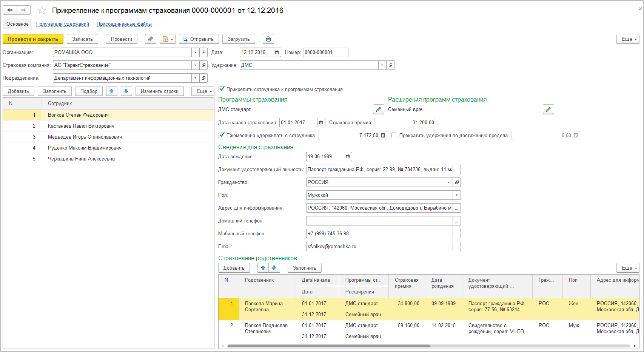
Task: Move relative row down with arrow icon
Action: tap(274, 268)
